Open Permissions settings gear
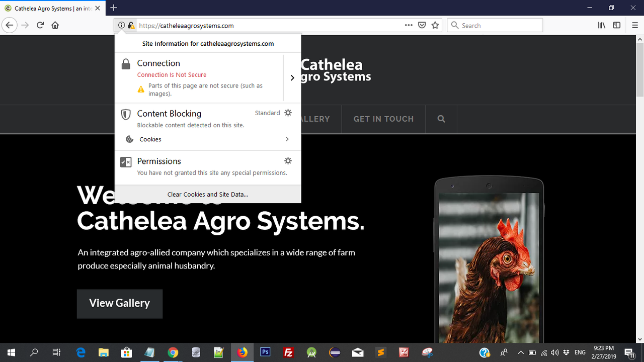The height and width of the screenshot is (362, 644). [x=288, y=161]
